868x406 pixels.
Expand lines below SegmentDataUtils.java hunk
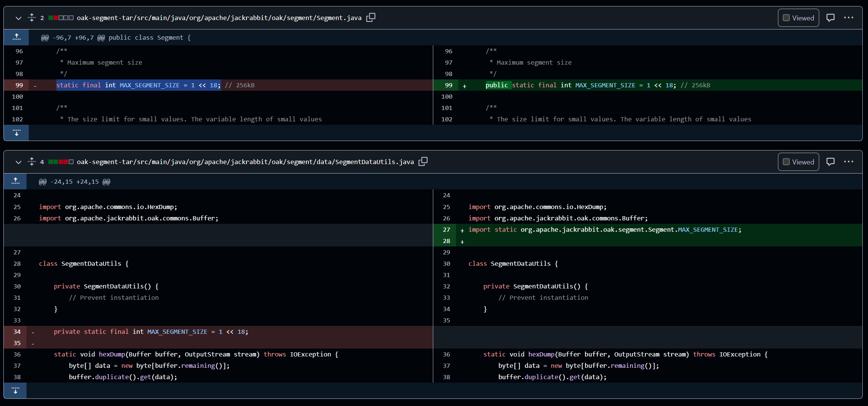click(x=15, y=391)
